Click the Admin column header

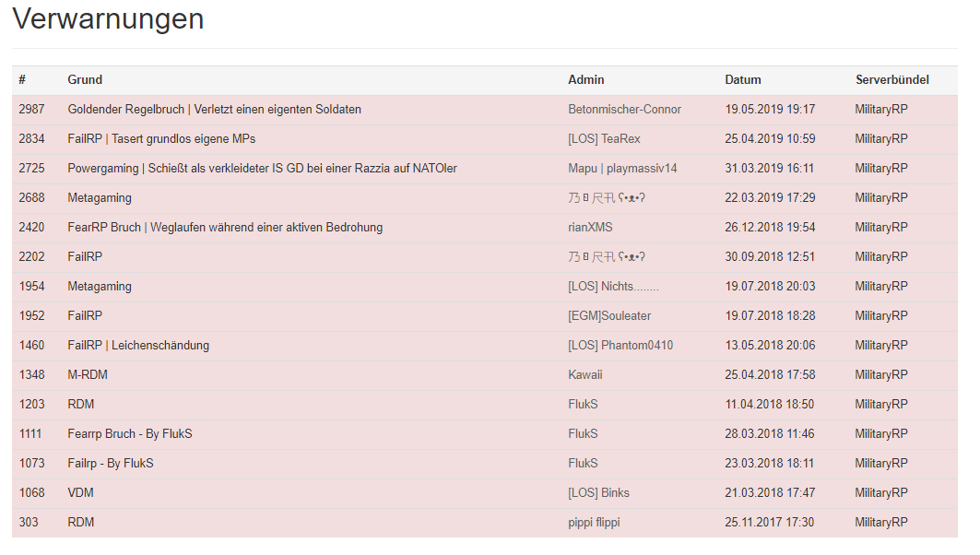click(x=585, y=79)
